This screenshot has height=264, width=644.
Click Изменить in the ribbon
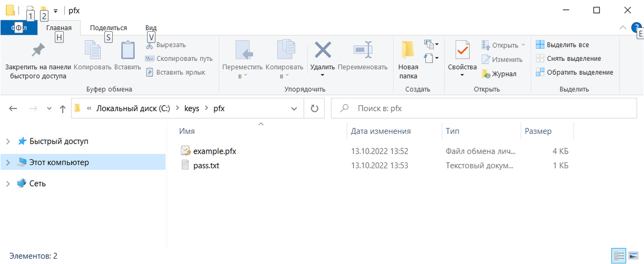click(502, 60)
